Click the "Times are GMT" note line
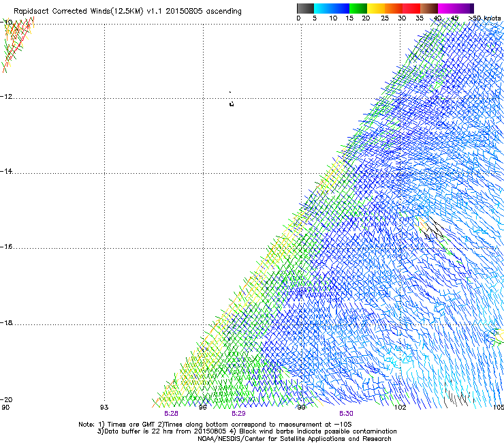Screen dimensions: 504x443 pos(215,425)
